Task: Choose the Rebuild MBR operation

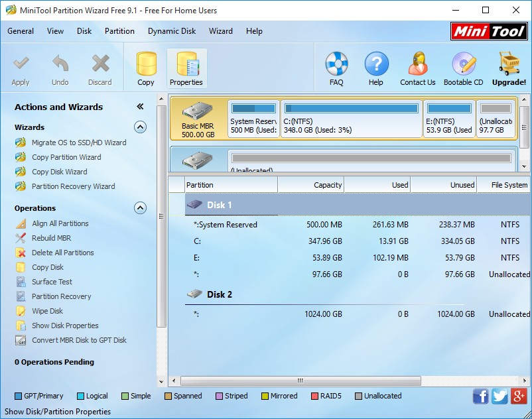Action: click(51, 238)
